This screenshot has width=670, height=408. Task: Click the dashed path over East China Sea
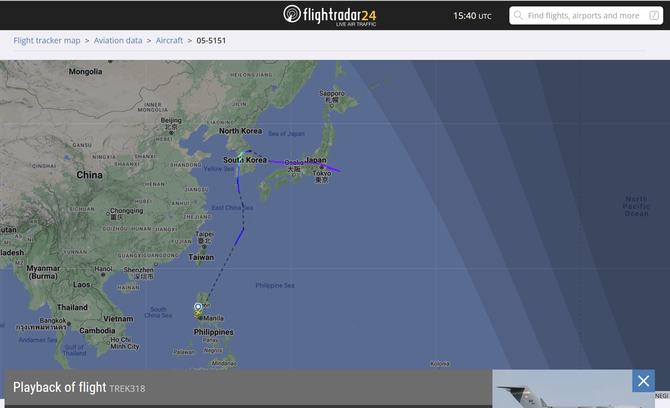click(x=242, y=210)
